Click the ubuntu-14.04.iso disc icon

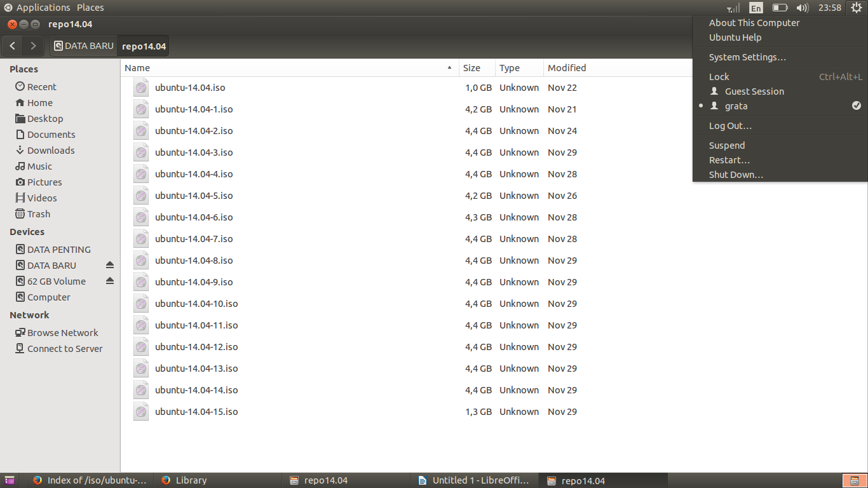click(x=141, y=88)
